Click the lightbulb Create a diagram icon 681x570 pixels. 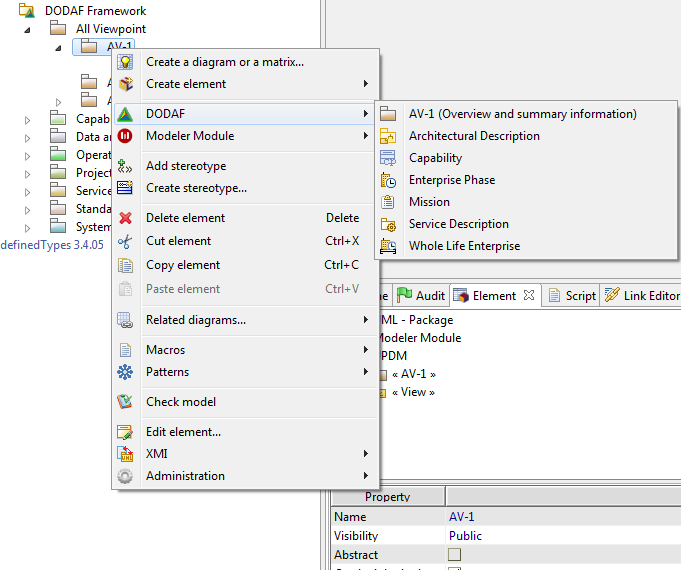(125, 62)
